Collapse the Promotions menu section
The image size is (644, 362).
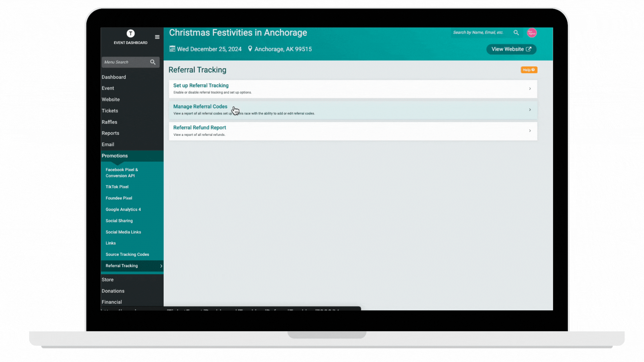(115, 156)
